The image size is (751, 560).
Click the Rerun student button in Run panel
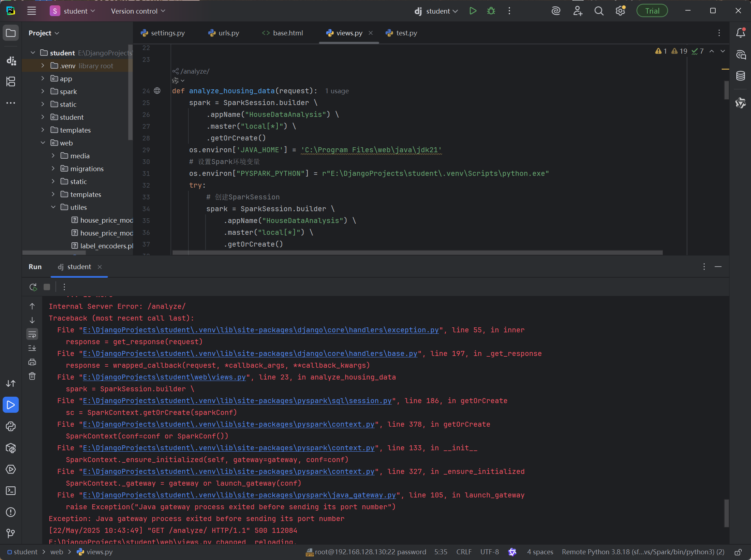[33, 287]
